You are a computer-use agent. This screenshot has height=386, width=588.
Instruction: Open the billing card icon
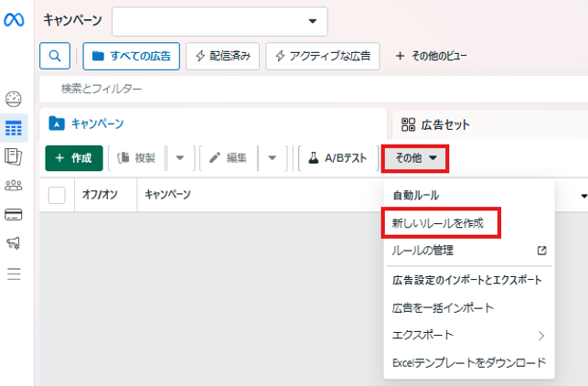point(14,215)
